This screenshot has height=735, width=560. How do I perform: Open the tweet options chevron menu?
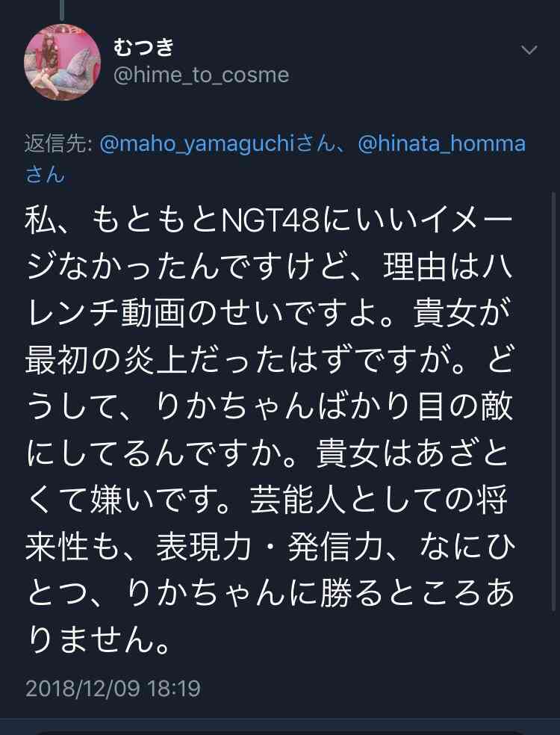pos(529,50)
